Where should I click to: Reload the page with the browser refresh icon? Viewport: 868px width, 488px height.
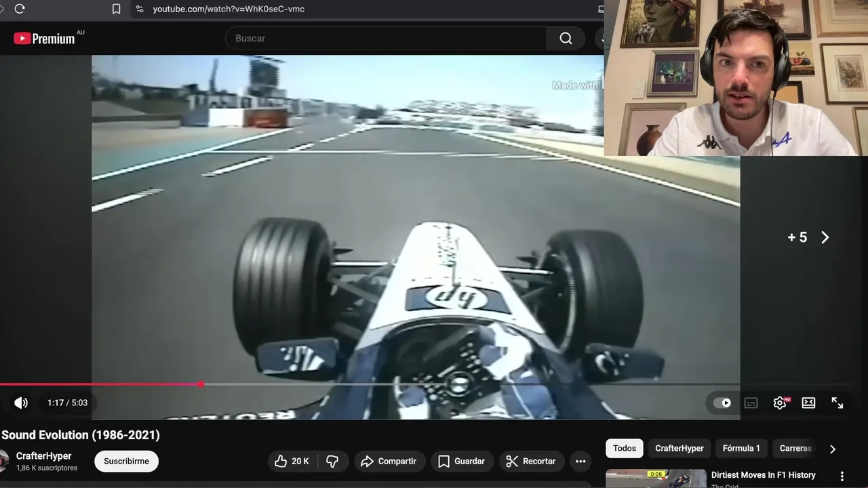pyautogui.click(x=20, y=9)
